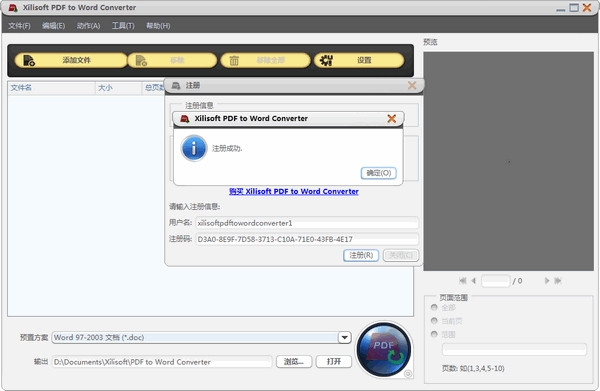The image size is (600, 391).
Task: Click the preview page number field
Action: (x=496, y=281)
